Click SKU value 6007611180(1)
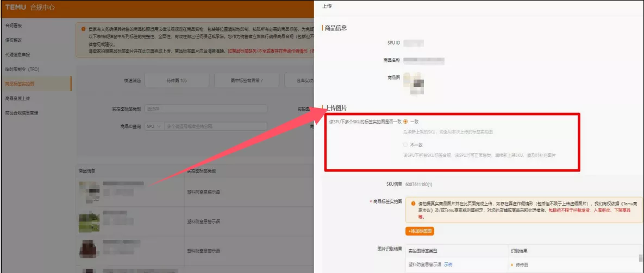This screenshot has width=644, height=273. tap(418, 185)
